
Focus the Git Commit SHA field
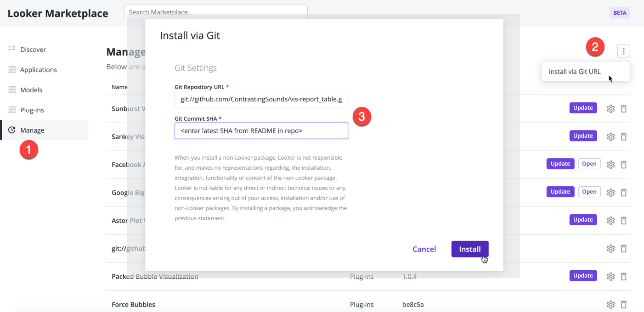pos(261,131)
